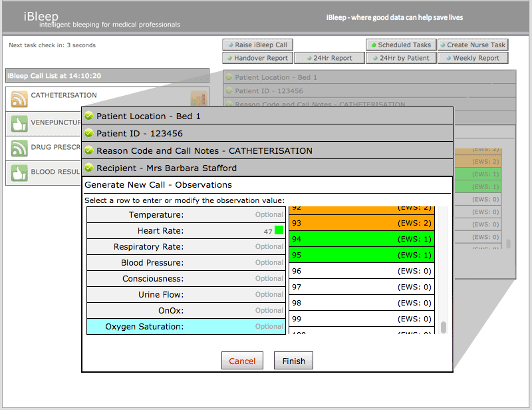This screenshot has width=532, height=410.
Task: Expand the Patient Location - Bed 1 step
Action: tap(267, 116)
